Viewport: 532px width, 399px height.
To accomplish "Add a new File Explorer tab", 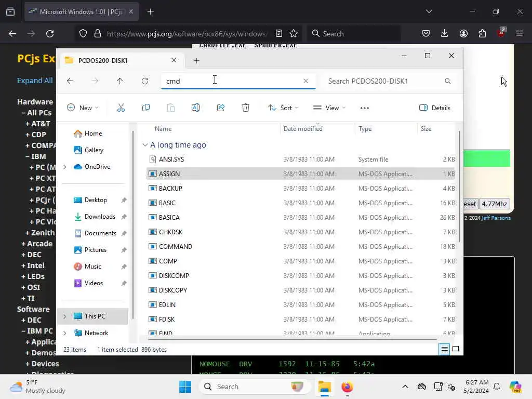I will click(x=196, y=61).
